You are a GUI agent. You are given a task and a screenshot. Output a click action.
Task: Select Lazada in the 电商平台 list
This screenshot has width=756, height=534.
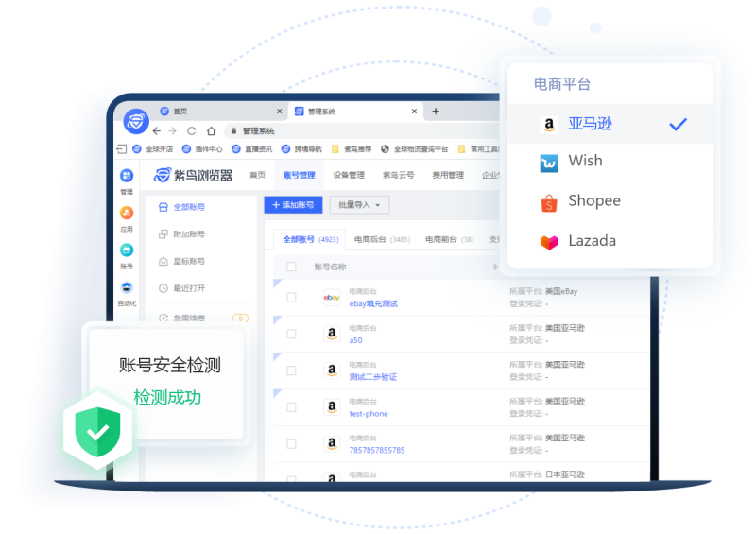(x=610, y=241)
